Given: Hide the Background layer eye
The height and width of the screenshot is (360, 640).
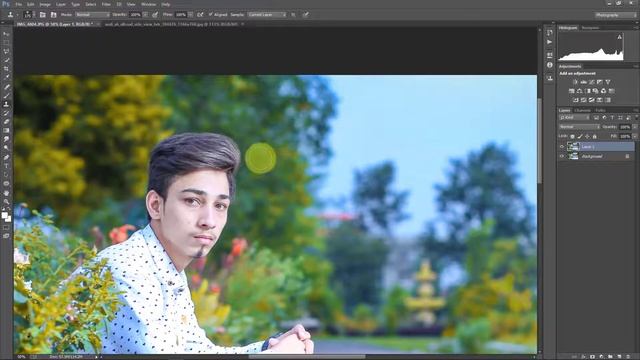Looking at the screenshot, I should [x=562, y=156].
